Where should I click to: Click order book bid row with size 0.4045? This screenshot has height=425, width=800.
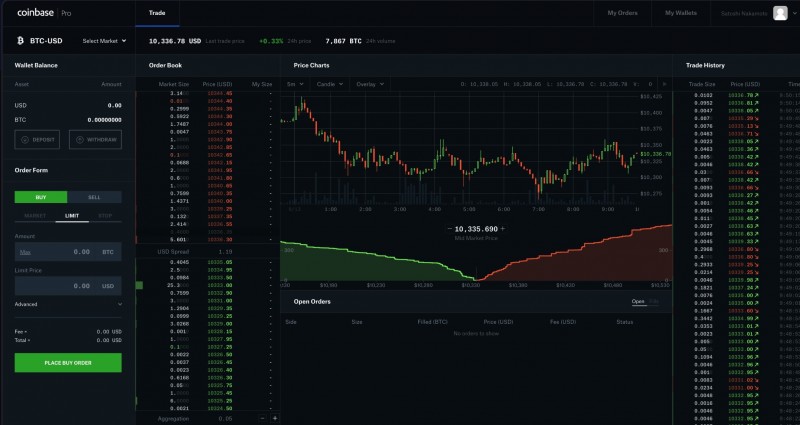click(x=208, y=262)
